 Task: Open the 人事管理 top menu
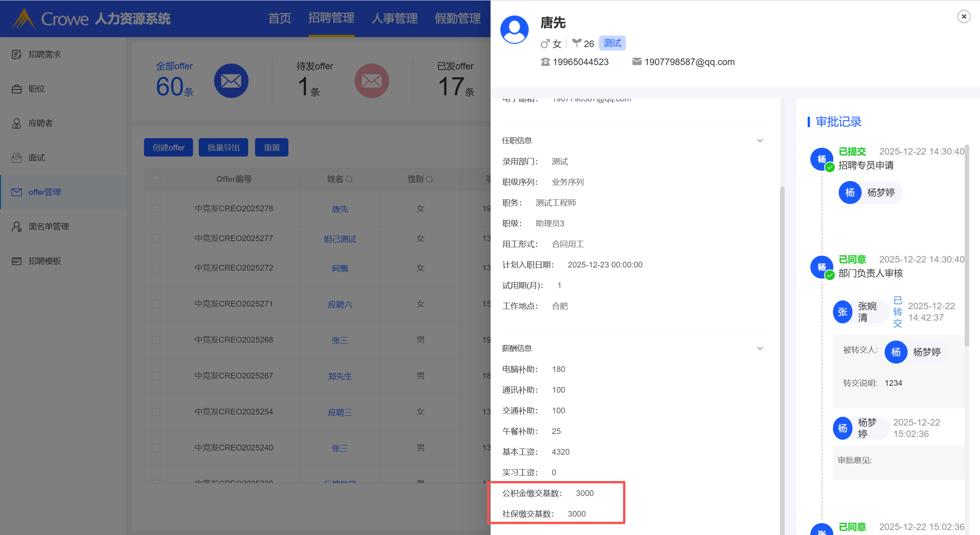(394, 18)
